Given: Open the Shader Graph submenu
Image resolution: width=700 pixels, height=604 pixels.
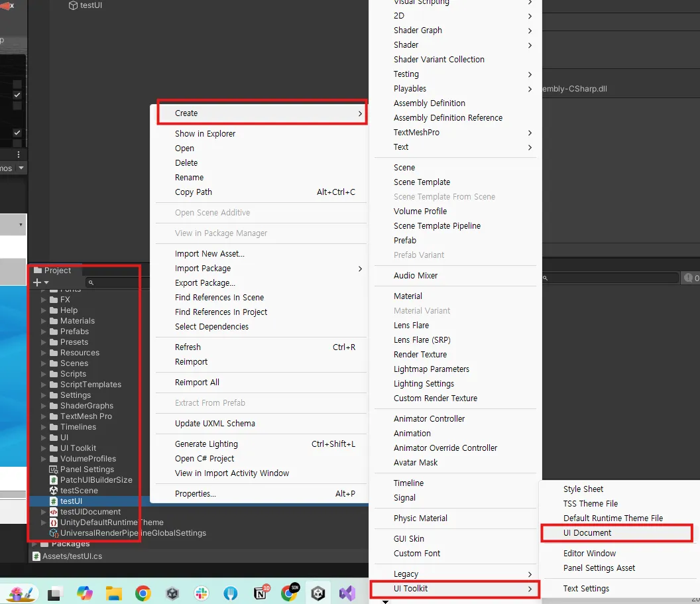Looking at the screenshot, I should pos(455,30).
